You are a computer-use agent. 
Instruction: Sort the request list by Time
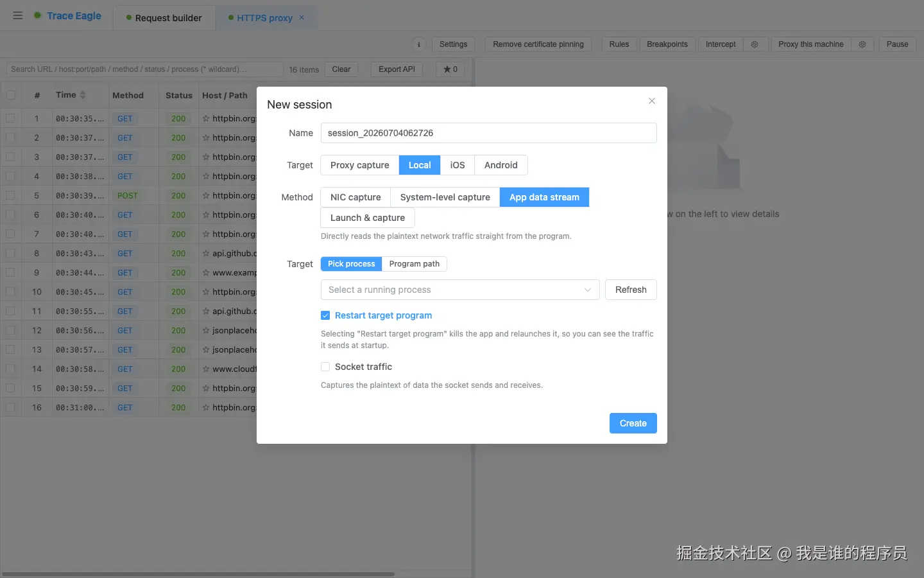coord(83,95)
